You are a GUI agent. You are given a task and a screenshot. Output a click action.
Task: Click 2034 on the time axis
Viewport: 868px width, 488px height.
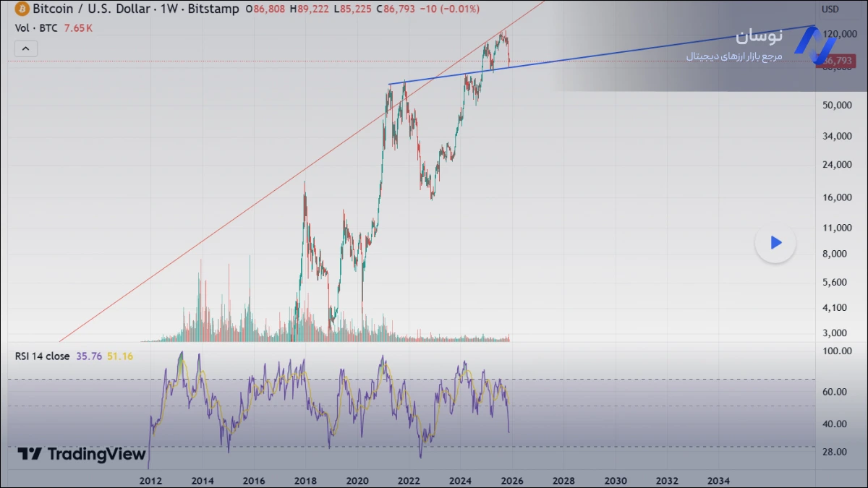point(718,480)
